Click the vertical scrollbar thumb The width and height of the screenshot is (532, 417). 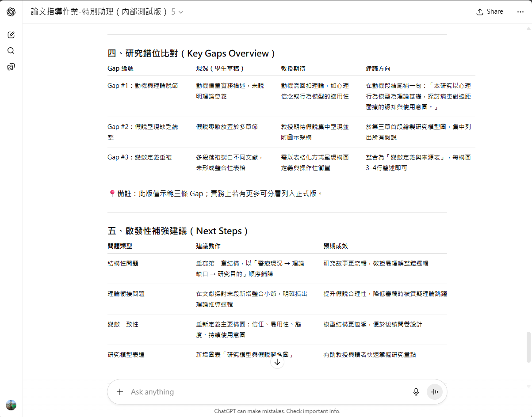pos(528,347)
